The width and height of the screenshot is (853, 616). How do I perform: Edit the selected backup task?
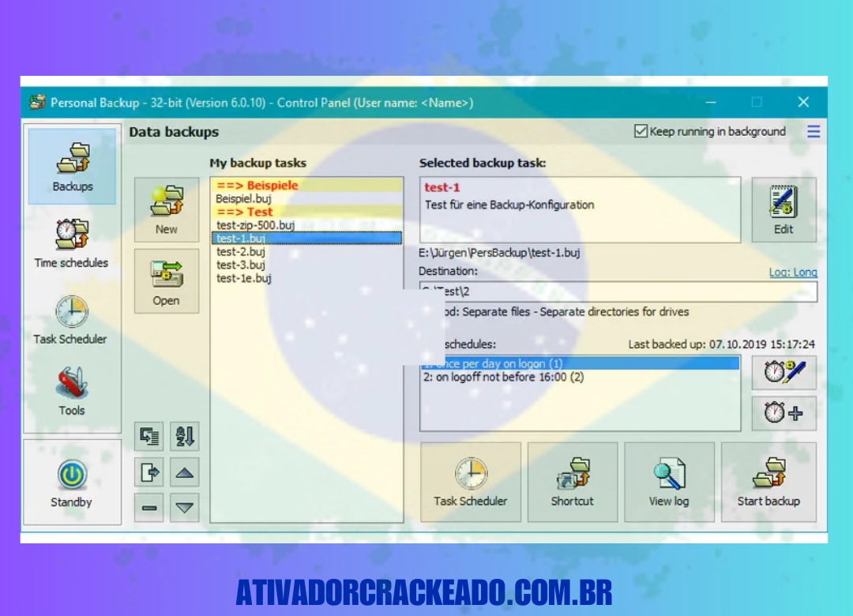tap(783, 209)
